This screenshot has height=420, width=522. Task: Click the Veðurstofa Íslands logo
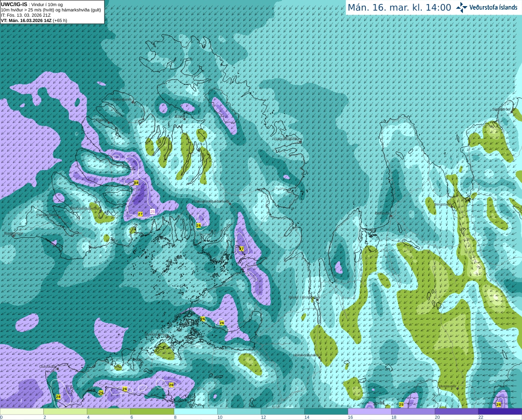[487, 7]
